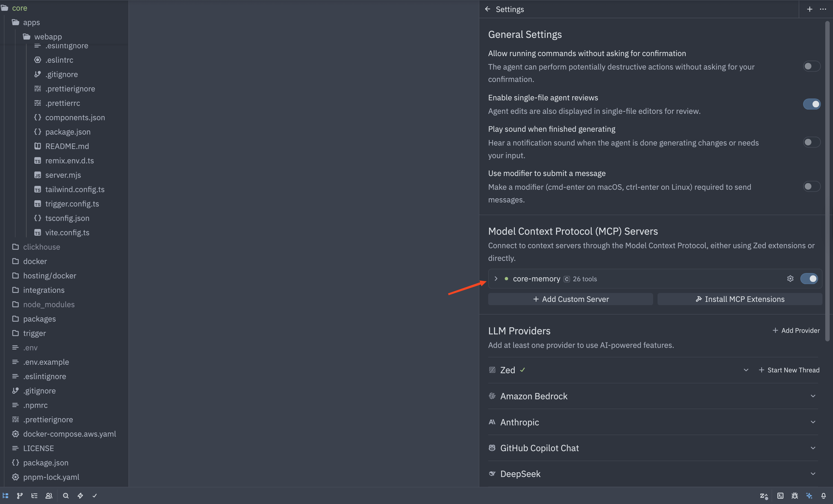Open the Settings panel ellipsis menu
Image resolution: width=833 pixels, height=504 pixels.
coord(823,9)
